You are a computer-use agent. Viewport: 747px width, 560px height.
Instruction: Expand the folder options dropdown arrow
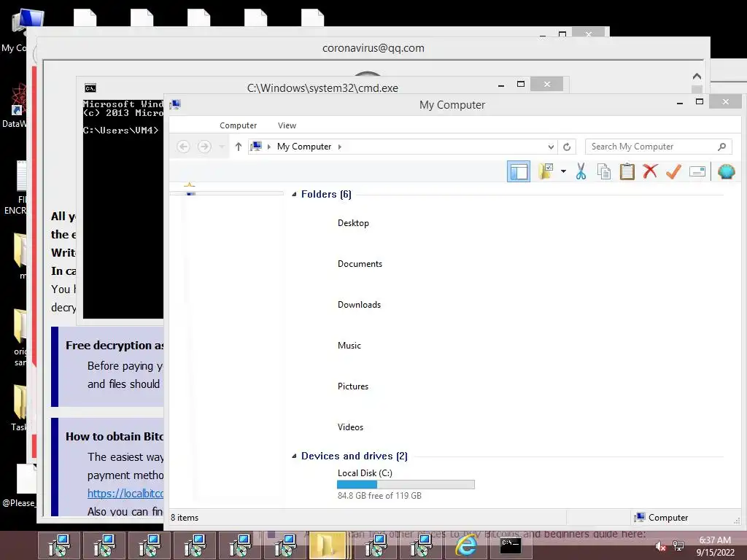coord(563,171)
